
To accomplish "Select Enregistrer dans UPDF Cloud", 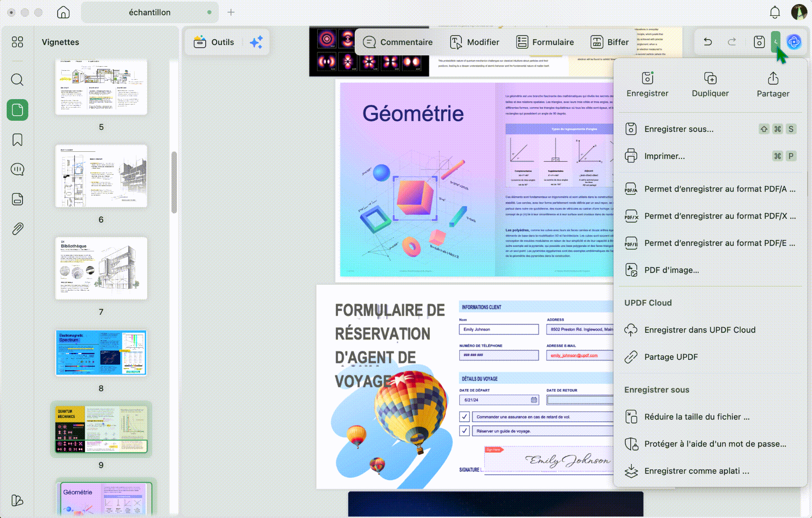I will [710, 330].
